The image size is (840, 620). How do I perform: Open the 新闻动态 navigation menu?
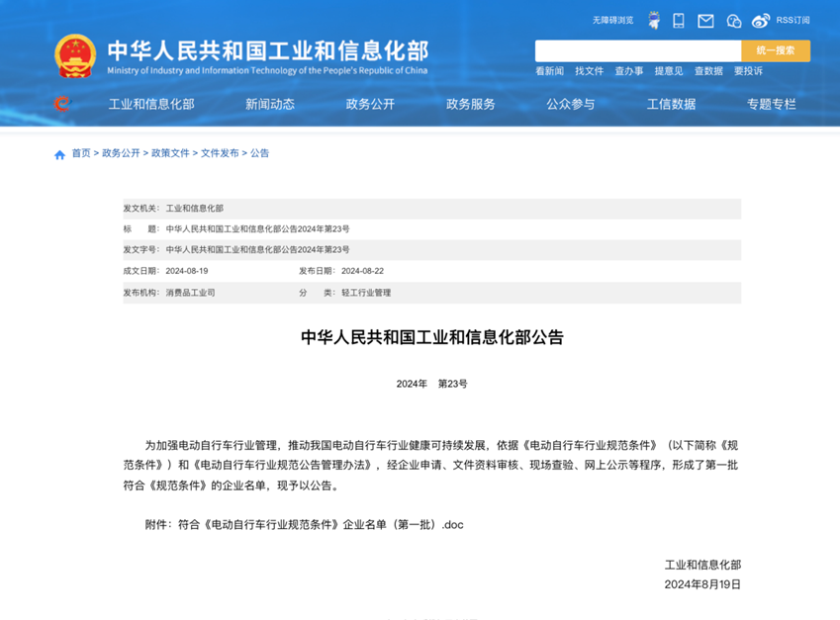(x=270, y=104)
